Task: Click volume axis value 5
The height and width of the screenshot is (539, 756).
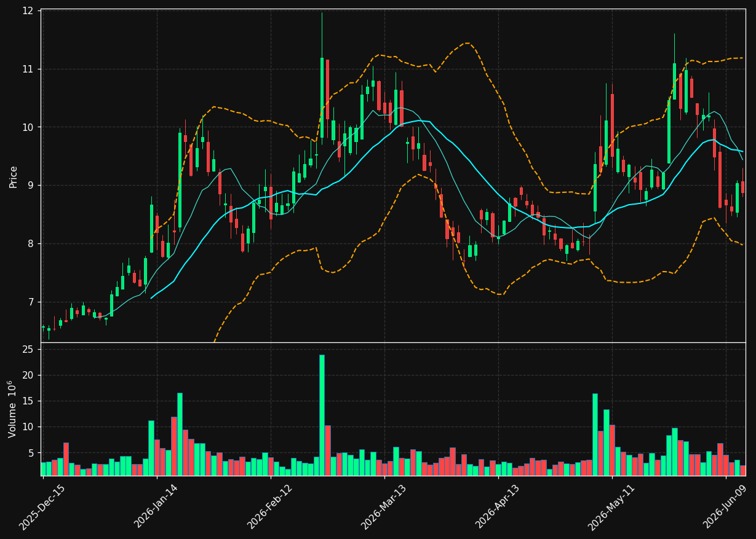Action: [x=31, y=453]
